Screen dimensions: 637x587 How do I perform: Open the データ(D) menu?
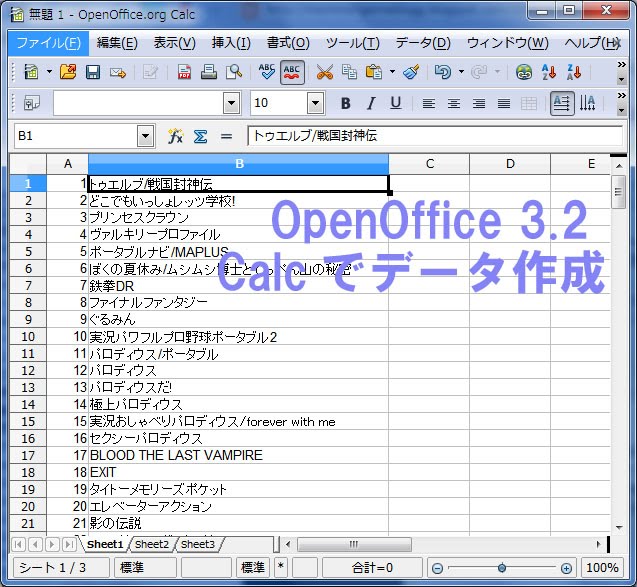(423, 42)
